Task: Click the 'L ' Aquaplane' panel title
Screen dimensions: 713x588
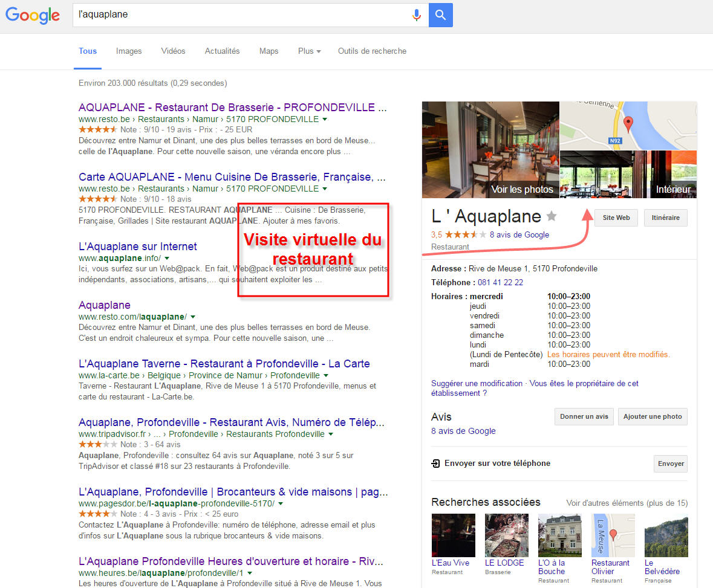Action: coord(486,216)
